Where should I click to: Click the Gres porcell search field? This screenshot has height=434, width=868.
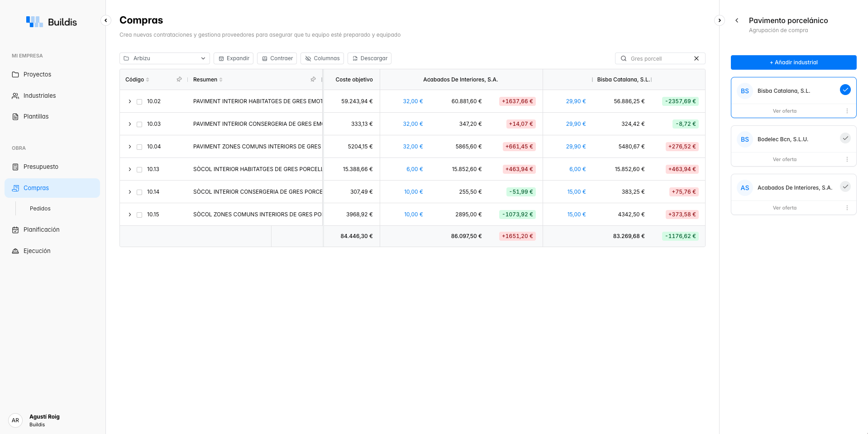pyautogui.click(x=660, y=58)
